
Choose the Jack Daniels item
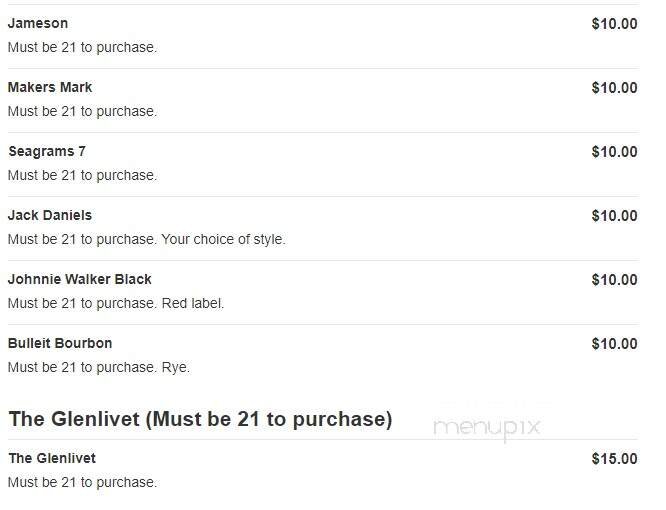pyautogui.click(x=50, y=215)
